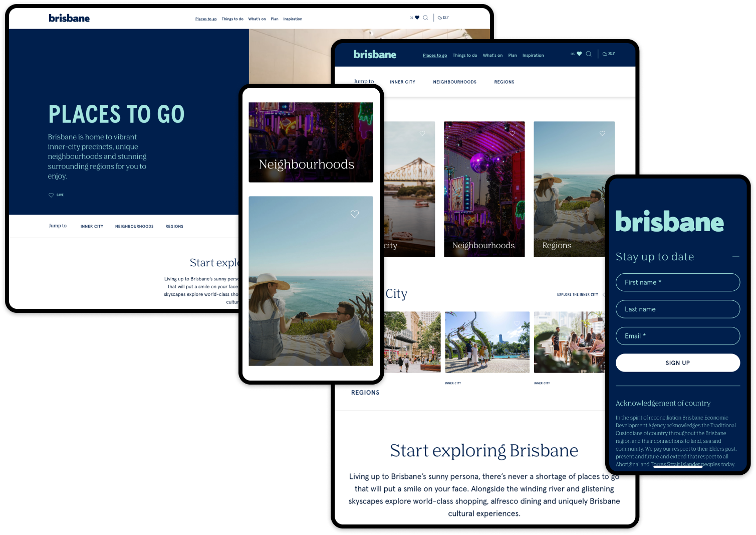This screenshot has width=756, height=535.
Task: Open What's on in tablet mockup nav
Action: 492,55
